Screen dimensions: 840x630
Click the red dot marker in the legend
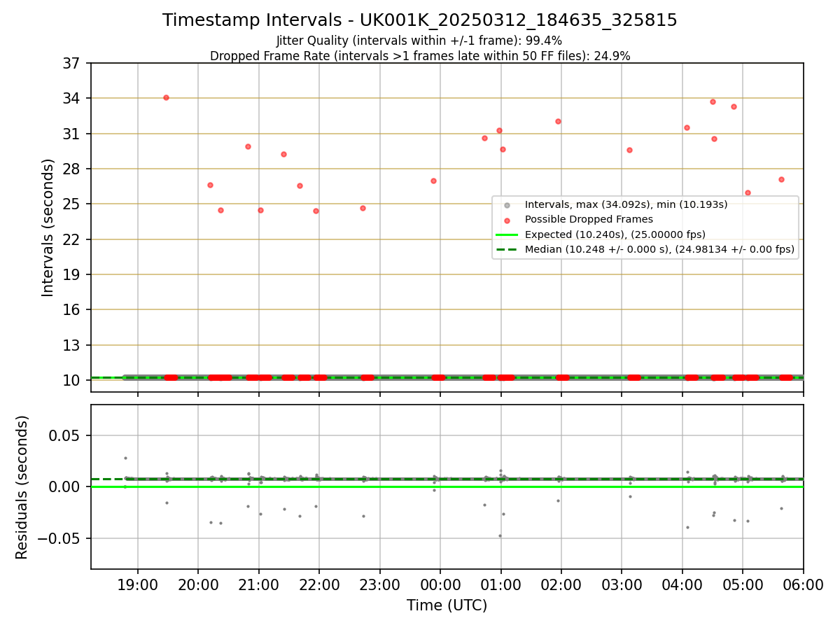point(507,220)
